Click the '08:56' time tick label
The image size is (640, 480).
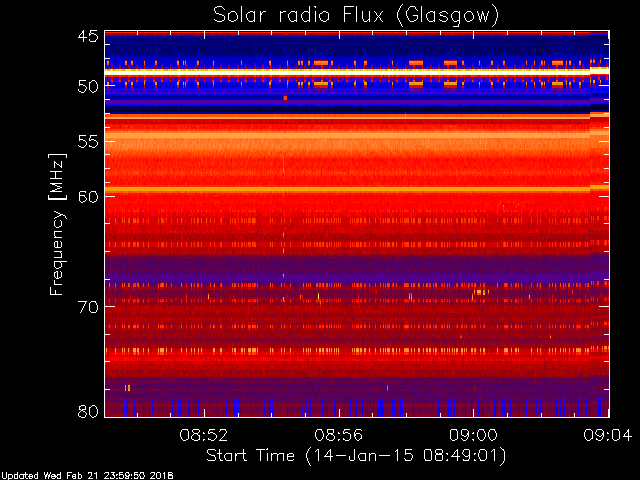pos(338,435)
